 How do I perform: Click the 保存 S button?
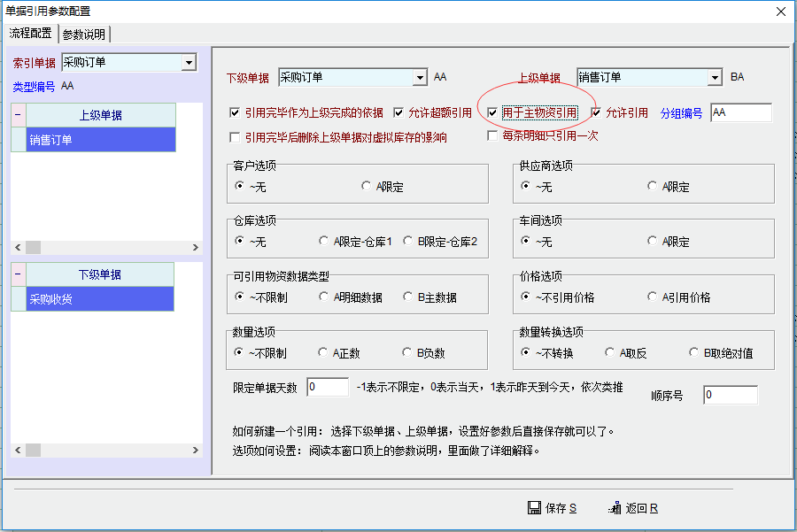pos(553,508)
